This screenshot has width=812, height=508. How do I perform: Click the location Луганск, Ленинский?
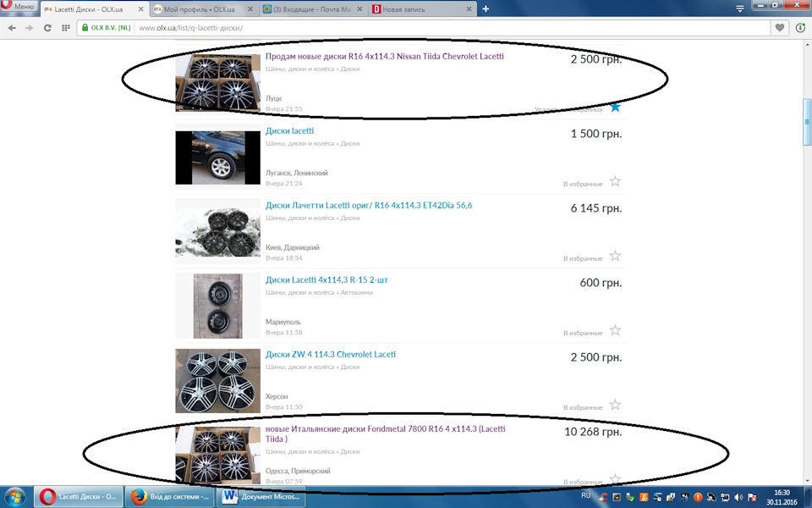click(297, 173)
